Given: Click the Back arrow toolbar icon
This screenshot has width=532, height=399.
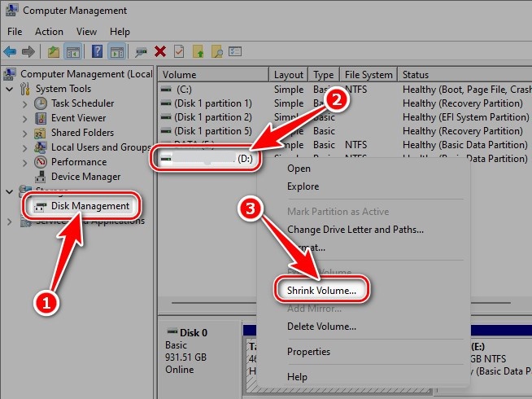Looking at the screenshot, I should coord(11,52).
